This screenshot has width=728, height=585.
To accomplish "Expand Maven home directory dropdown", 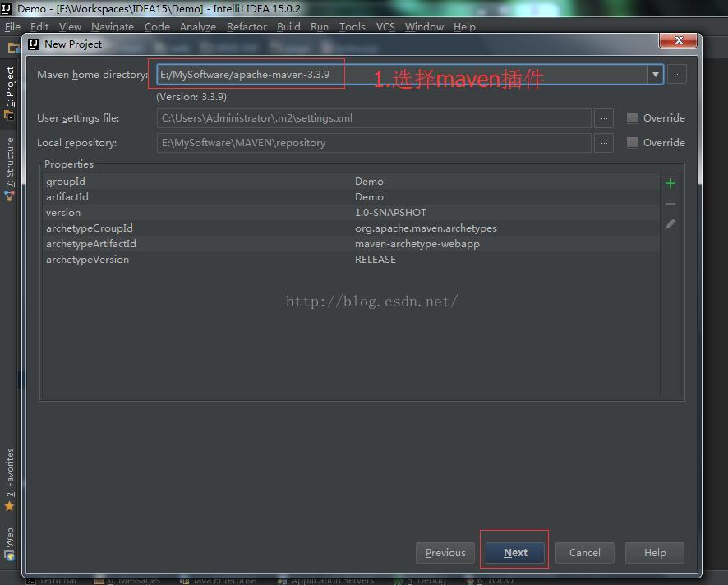I will [655, 74].
